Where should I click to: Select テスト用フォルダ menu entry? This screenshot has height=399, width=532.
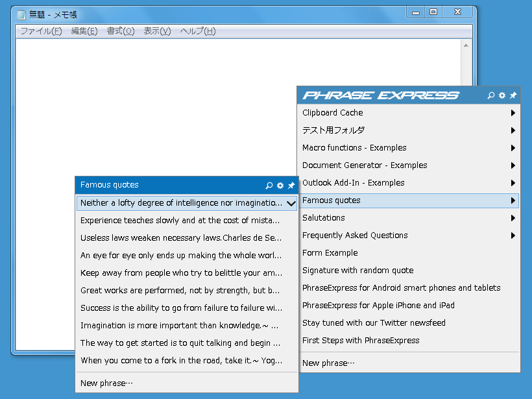pyautogui.click(x=409, y=130)
